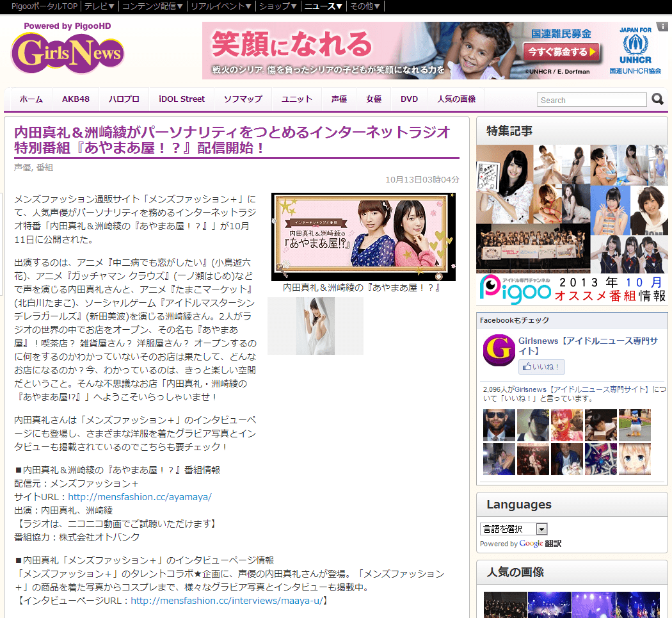Image resolution: width=672 pixels, height=618 pixels.
Task: Expand the テレビ top menu
Action: pos(100,6)
